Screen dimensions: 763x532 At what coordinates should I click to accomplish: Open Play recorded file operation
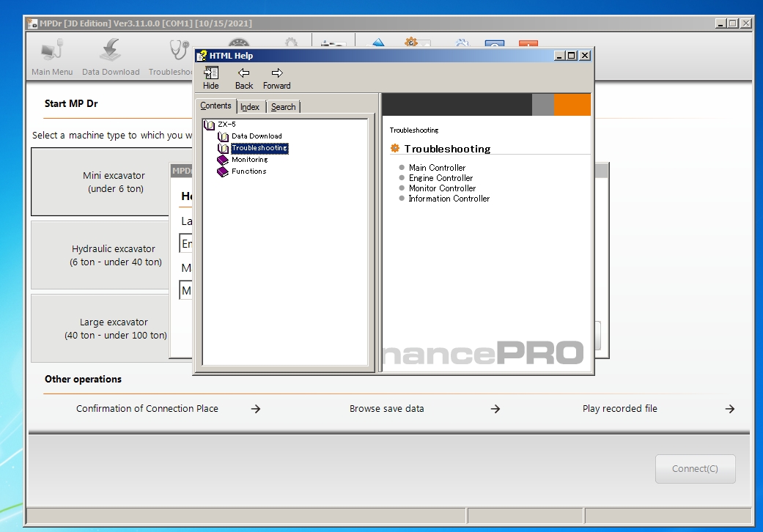[x=620, y=408]
